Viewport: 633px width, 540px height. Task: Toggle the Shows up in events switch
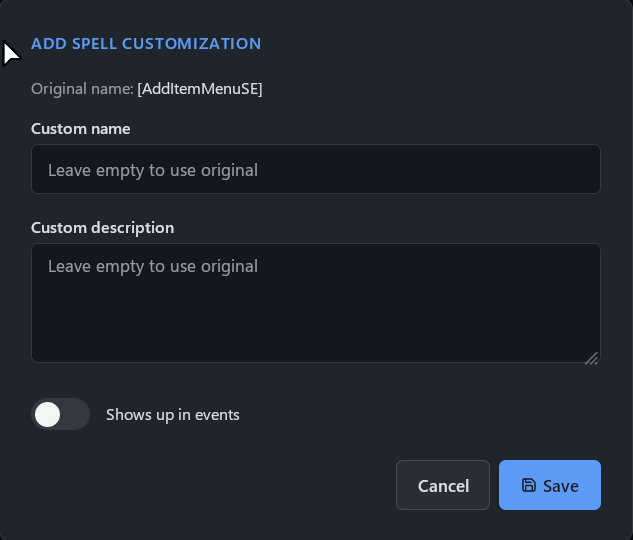click(61, 414)
